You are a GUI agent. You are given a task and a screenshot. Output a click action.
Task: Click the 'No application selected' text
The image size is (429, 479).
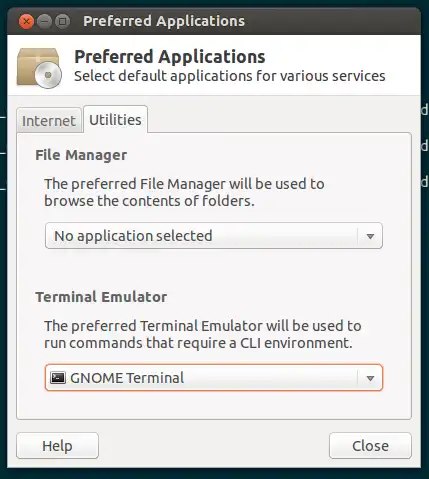(133, 236)
